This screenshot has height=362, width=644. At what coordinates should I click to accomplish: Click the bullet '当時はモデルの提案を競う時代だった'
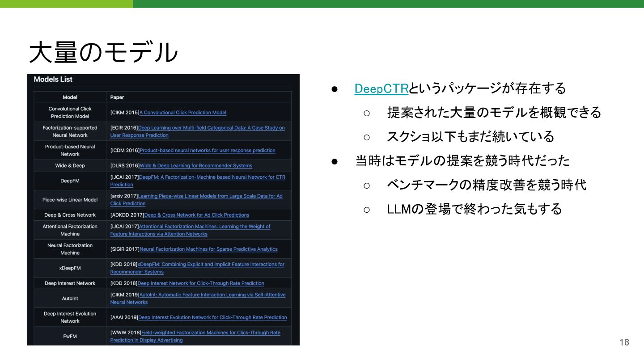462,161
